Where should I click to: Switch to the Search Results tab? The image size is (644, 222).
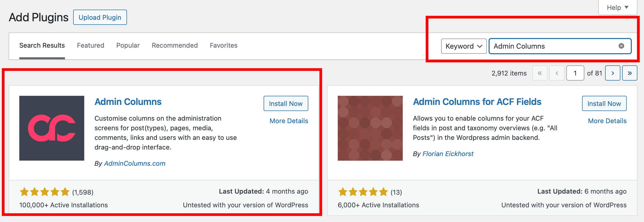click(42, 45)
